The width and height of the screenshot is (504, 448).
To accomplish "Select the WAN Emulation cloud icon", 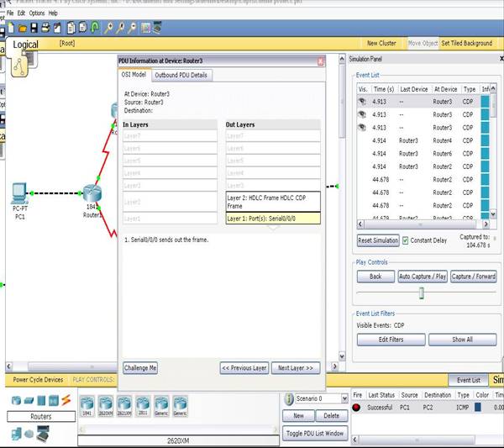I will click(x=29, y=435).
